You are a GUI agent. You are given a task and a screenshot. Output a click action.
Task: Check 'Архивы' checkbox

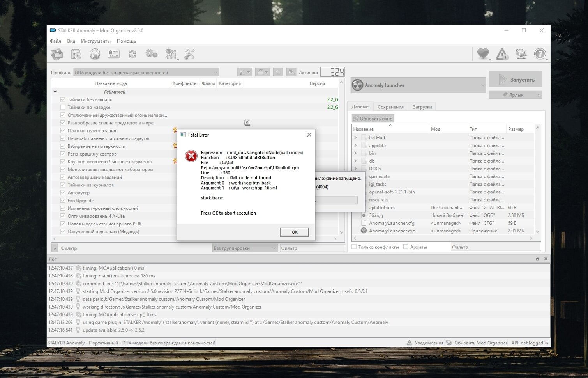pos(406,247)
